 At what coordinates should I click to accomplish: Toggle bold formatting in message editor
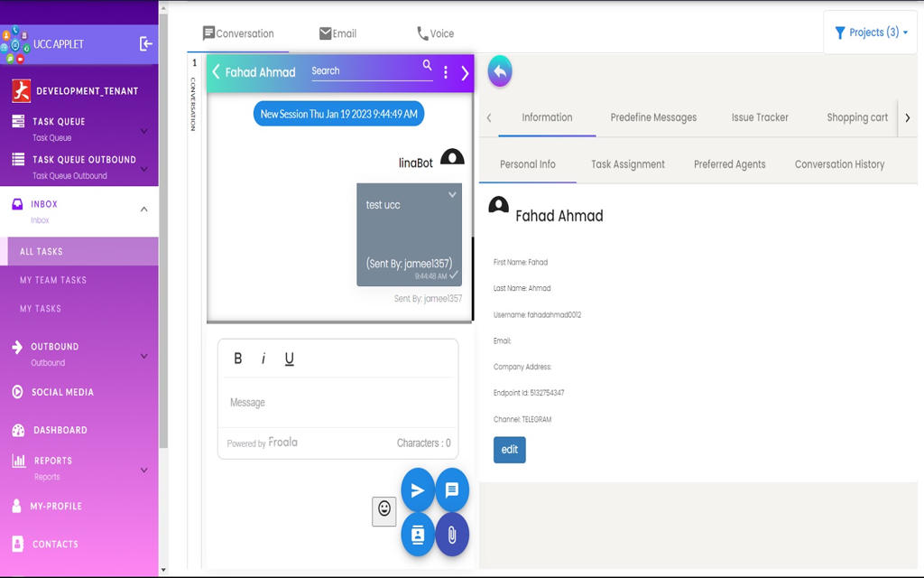point(238,359)
